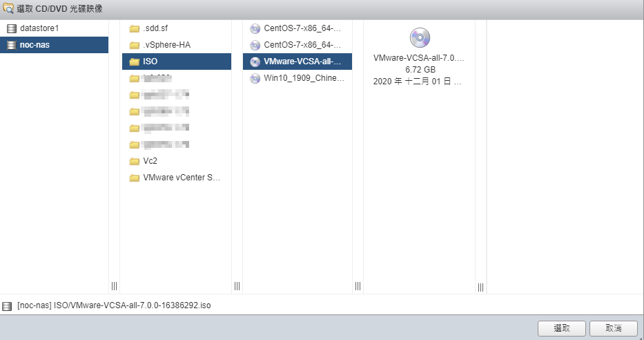Image resolution: width=644 pixels, height=340 pixels.
Task: Click the 選取 button
Action: (561, 328)
